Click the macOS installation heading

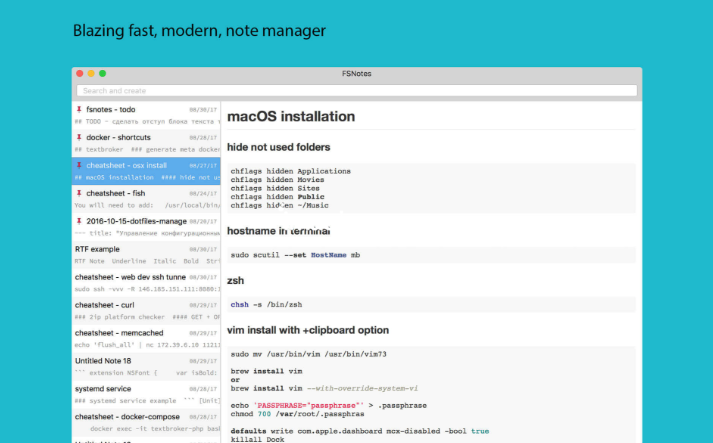click(x=291, y=116)
